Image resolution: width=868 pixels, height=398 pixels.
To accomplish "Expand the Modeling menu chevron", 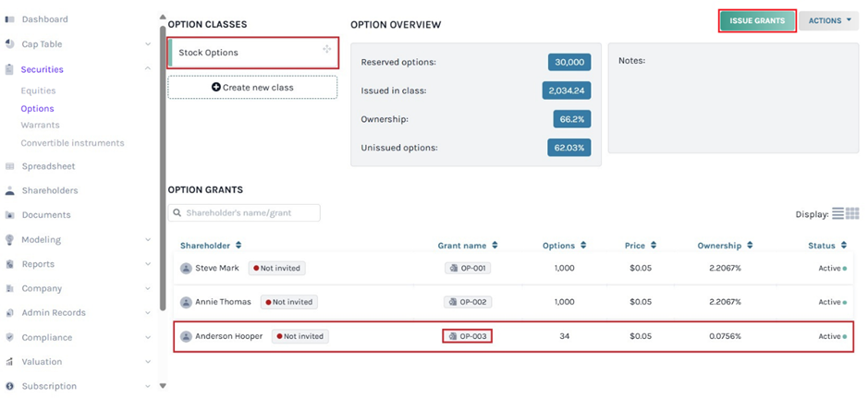I will [148, 240].
